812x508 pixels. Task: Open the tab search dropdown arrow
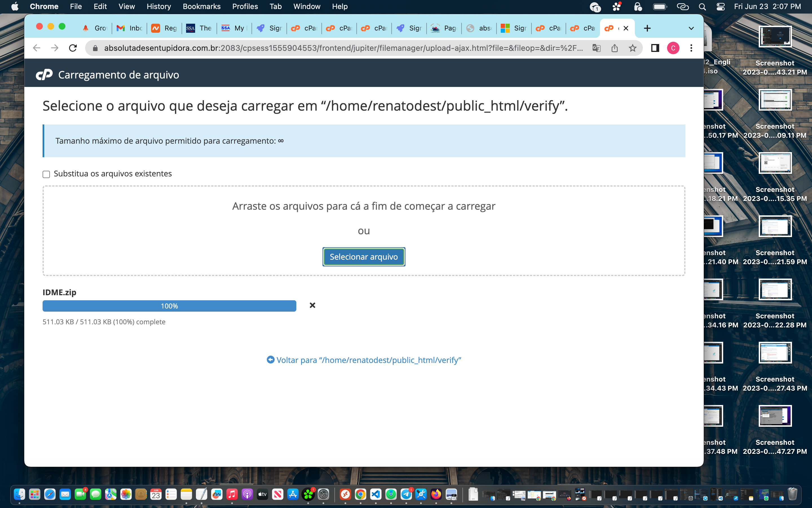tap(691, 28)
